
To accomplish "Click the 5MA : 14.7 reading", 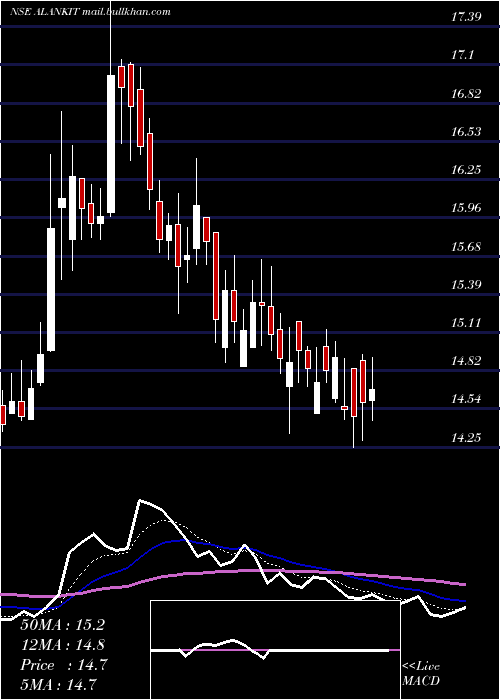I will 58,685.
